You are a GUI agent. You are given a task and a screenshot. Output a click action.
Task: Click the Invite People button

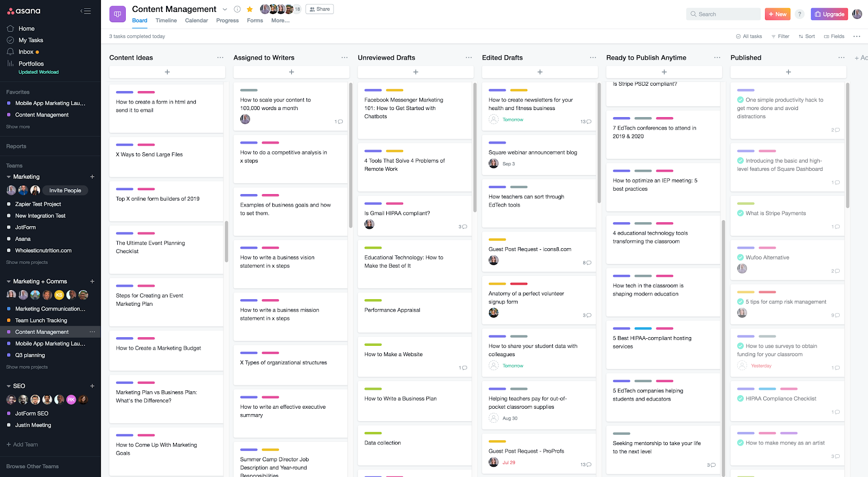pos(65,190)
